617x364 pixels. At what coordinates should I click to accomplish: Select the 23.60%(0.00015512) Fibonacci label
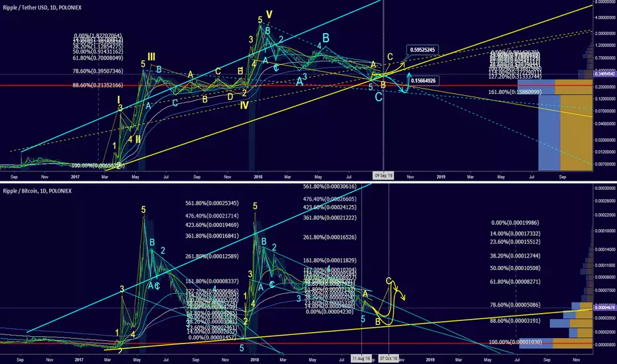(x=515, y=242)
